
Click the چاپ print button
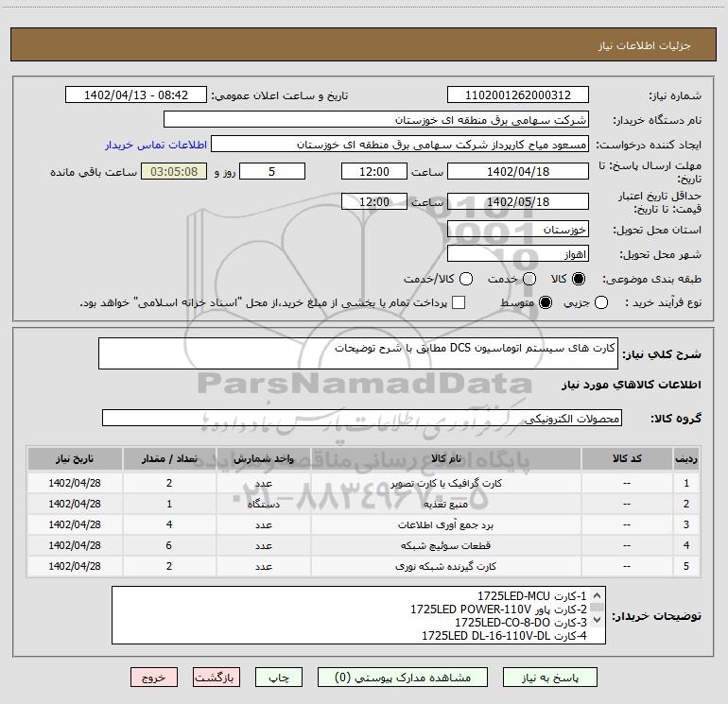click(x=279, y=678)
